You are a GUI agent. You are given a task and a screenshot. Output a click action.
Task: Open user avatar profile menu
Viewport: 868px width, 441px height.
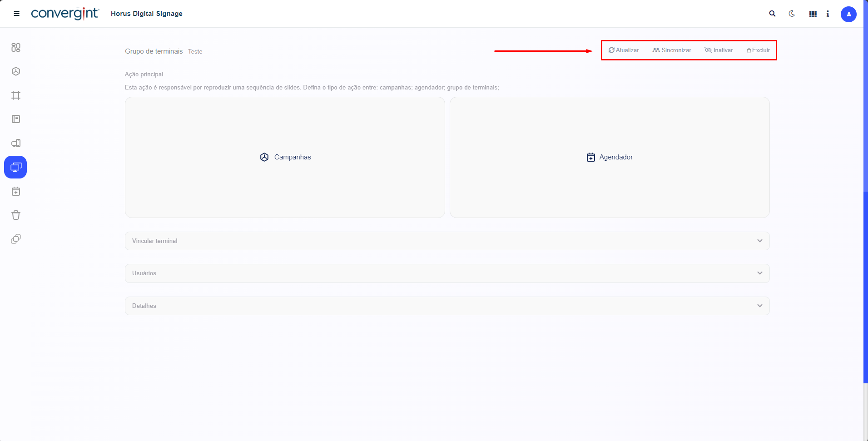click(x=848, y=14)
